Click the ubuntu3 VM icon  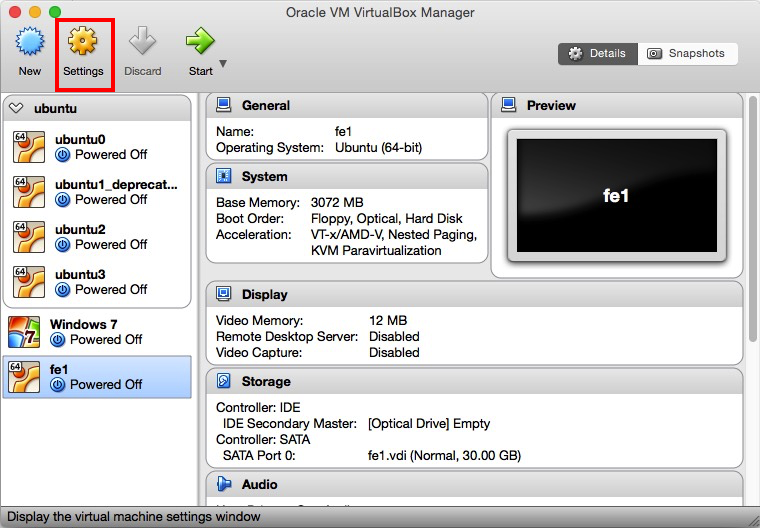(29, 282)
